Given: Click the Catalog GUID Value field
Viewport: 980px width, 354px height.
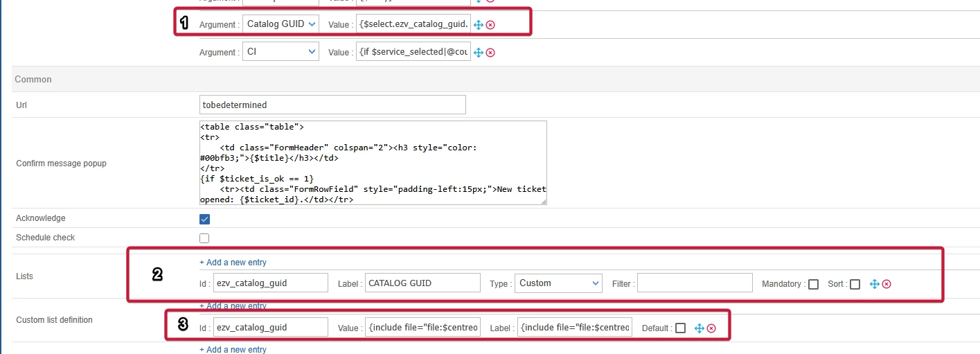Looking at the screenshot, I should pyautogui.click(x=413, y=24).
